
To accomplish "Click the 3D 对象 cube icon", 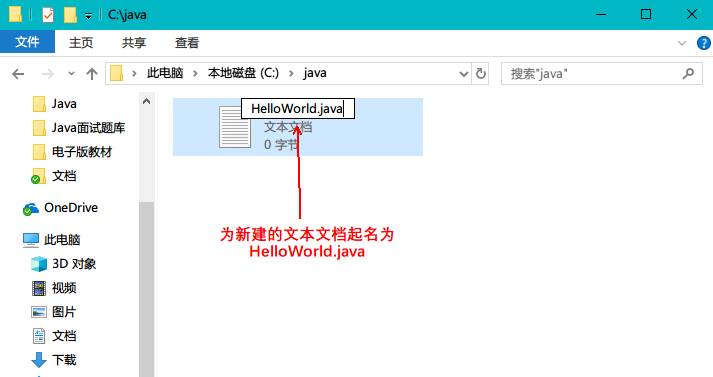I will [x=39, y=264].
